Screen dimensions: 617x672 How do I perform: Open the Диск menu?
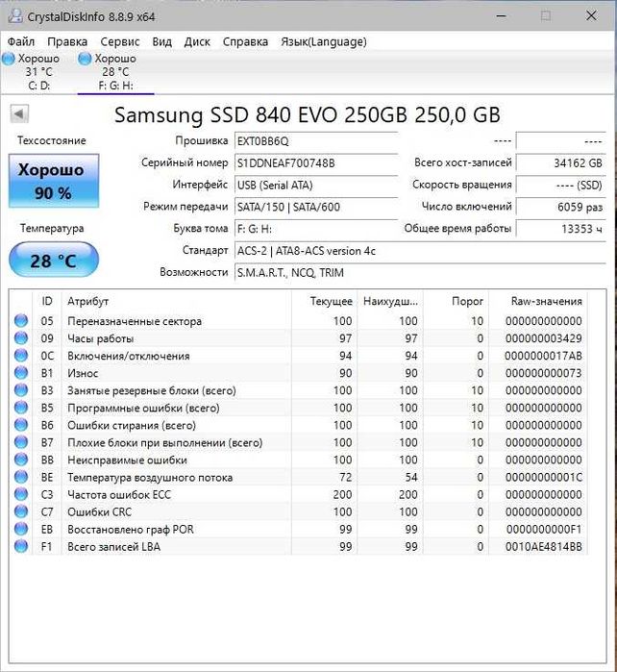[197, 42]
